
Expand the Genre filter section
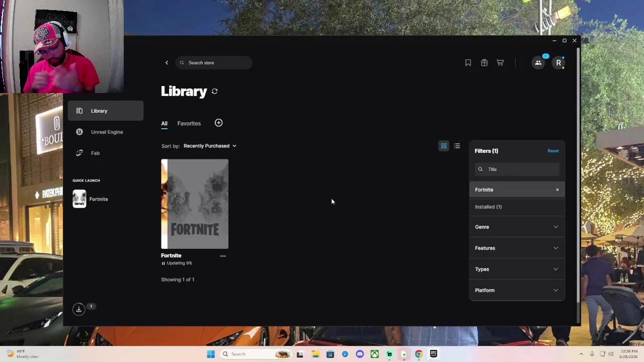(517, 227)
